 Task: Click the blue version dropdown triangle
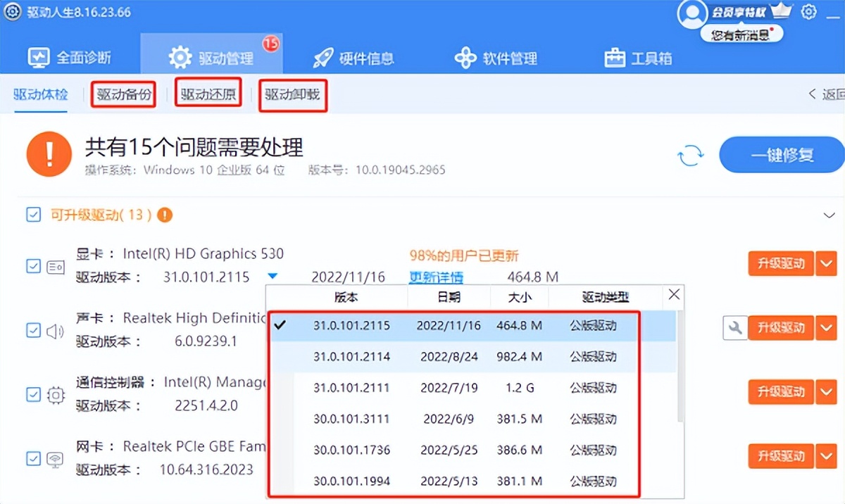[273, 277]
